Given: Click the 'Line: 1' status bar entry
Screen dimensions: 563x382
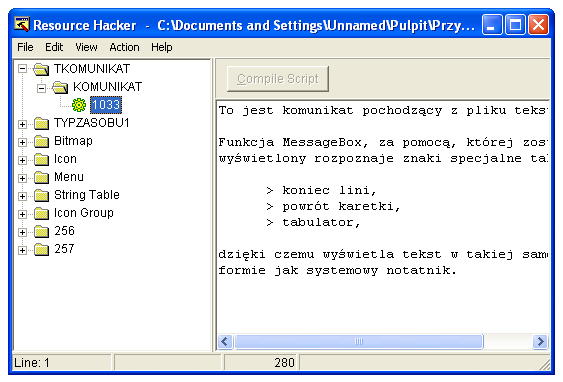Looking at the screenshot, I should pos(32,363).
